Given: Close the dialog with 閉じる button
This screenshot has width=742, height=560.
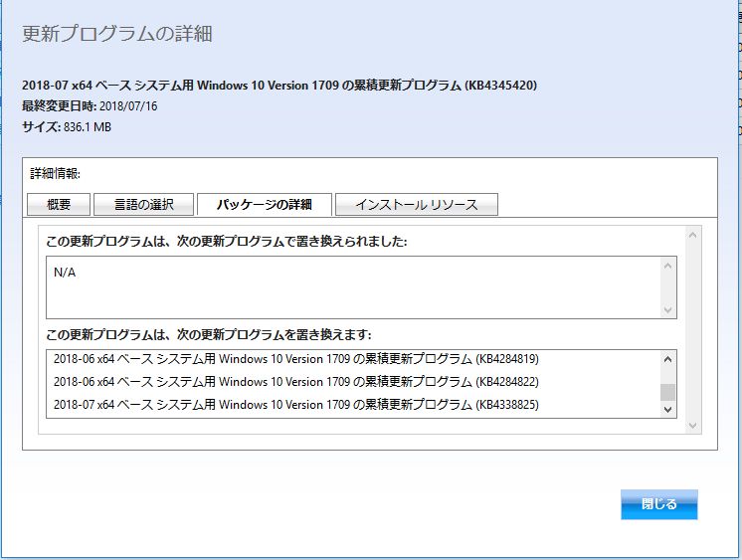Looking at the screenshot, I should tap(659, 504).
